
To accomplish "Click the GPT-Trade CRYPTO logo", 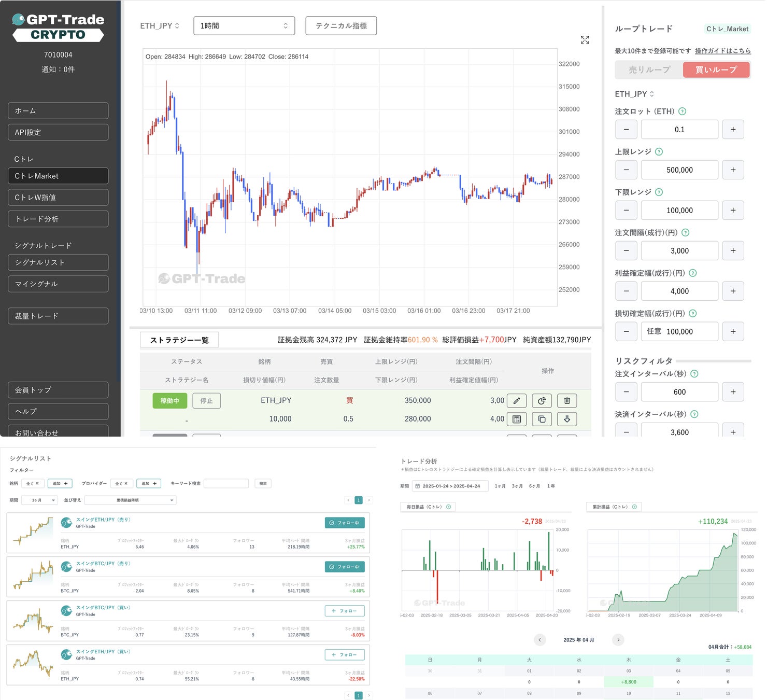I will [x=58, y=27].
